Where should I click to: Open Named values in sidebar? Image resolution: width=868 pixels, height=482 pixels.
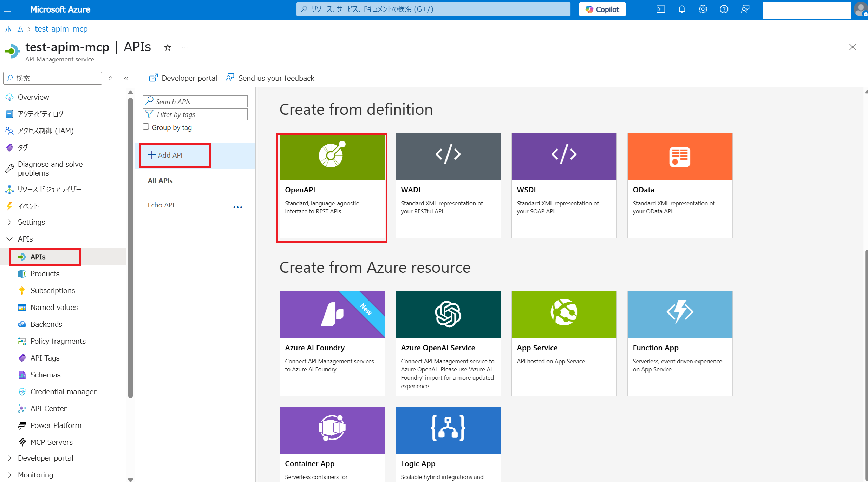54,308
